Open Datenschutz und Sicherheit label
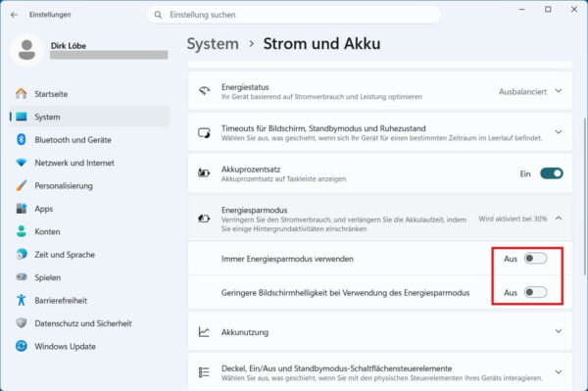Image resolution: width=588 pixels, height=391 pixels. [x=83, y=323]
